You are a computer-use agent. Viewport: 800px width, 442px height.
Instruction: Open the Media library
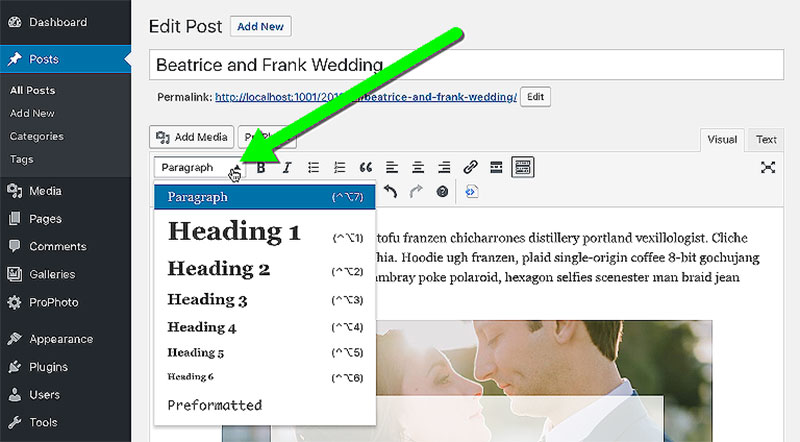tap(65, 191)
